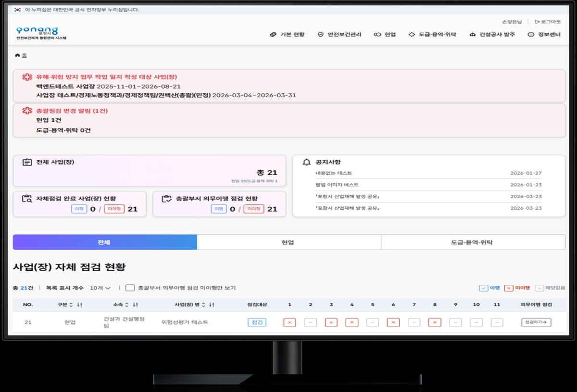
Task: Click the red asterisk icon beside 유해·위험 방지 업무
Action: (x=27, y=77)
